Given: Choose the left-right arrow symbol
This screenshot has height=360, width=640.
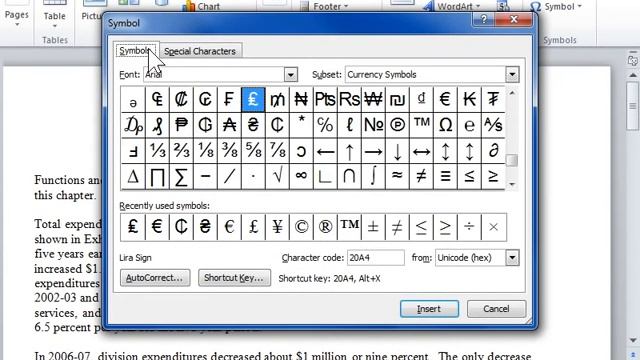Looking at the screenshot, I should pyautogui.click(x=421, y=151).
